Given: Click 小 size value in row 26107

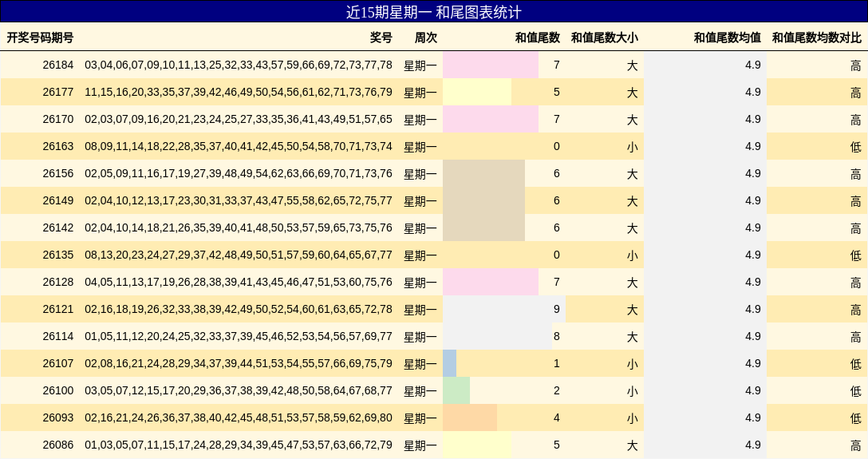Looking at the screenshot, I should [x=632, y=364].
